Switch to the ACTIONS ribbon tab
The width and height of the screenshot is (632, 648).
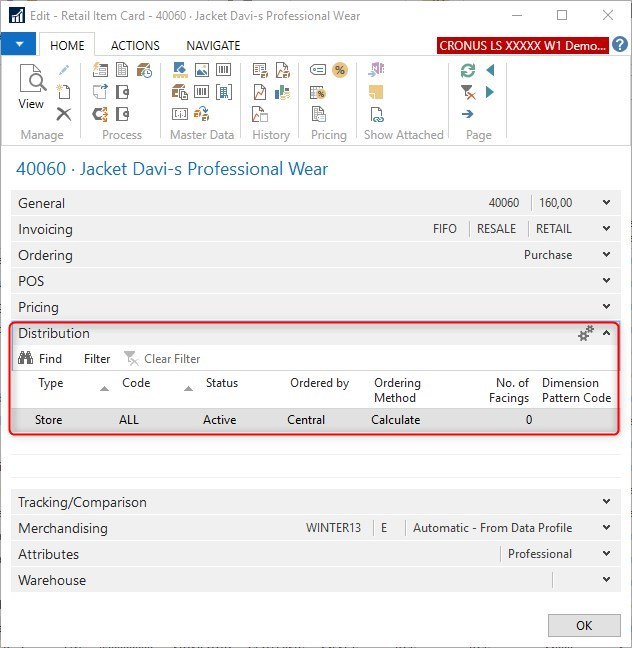pyautogui.click(x=135, y=45)
